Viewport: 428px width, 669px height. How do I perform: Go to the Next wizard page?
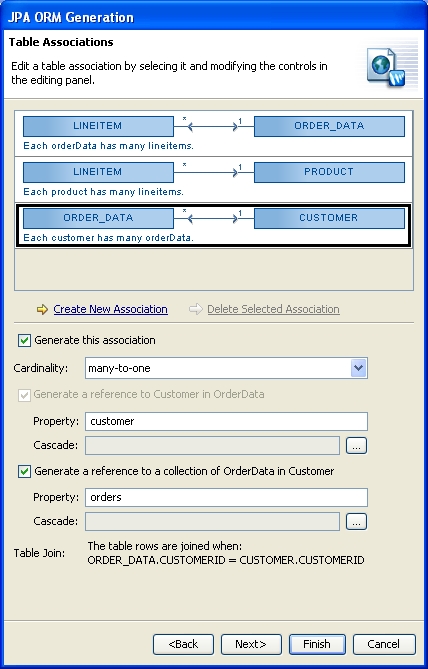tap(251, 644)
